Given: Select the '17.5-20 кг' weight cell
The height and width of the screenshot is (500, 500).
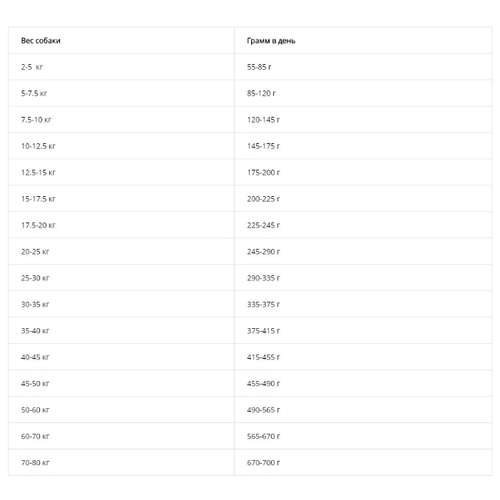Looking at the screenshot, I should (121, 225).
